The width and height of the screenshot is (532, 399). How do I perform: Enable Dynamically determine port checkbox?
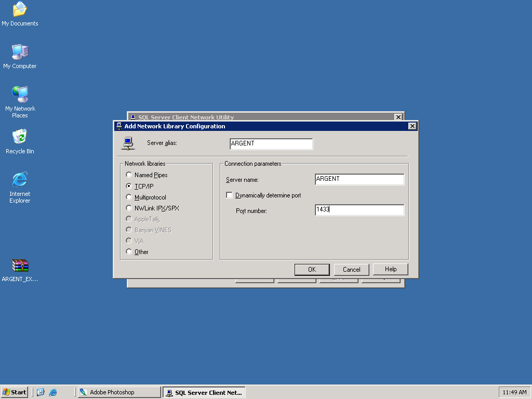(229, 195)
